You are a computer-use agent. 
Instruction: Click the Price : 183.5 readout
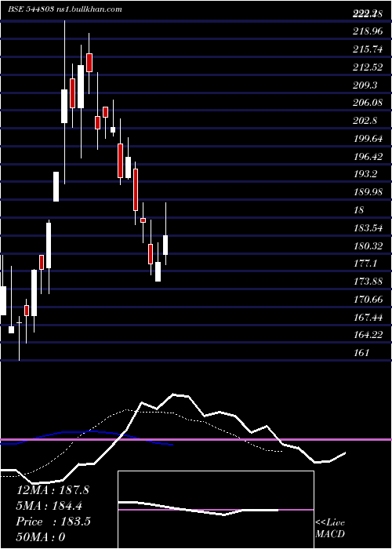(x=53, y=522)
